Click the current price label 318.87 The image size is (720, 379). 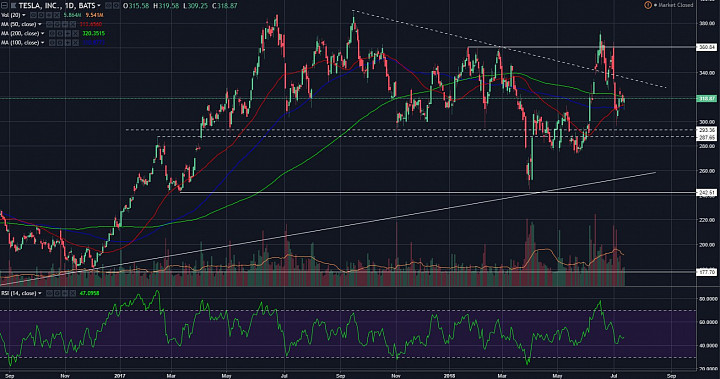(707, 99)
